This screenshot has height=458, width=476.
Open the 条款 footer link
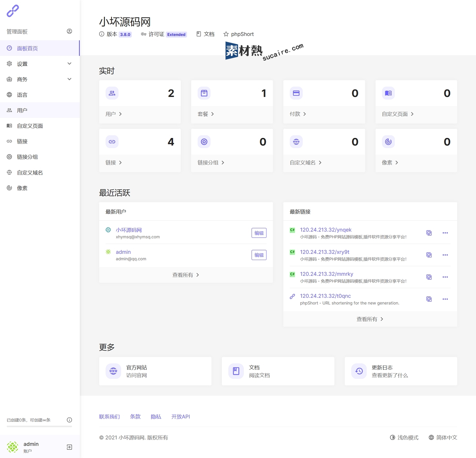(135, 417)
